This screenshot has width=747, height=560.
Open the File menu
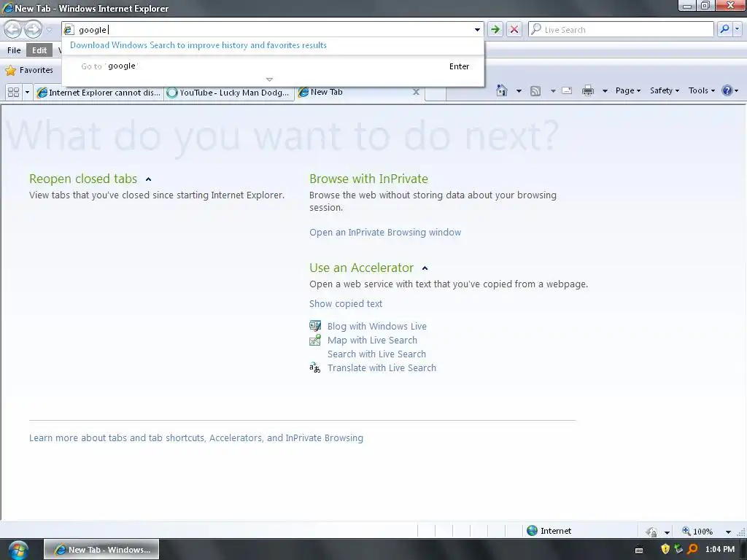tap(14, 50)
